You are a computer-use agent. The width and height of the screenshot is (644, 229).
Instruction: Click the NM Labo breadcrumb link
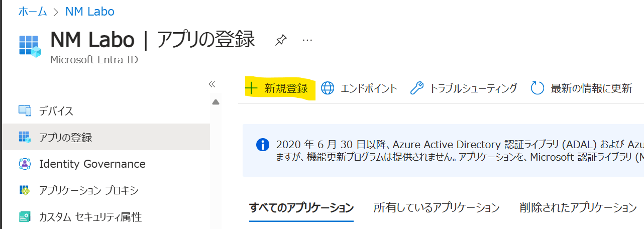pos(89,12)
